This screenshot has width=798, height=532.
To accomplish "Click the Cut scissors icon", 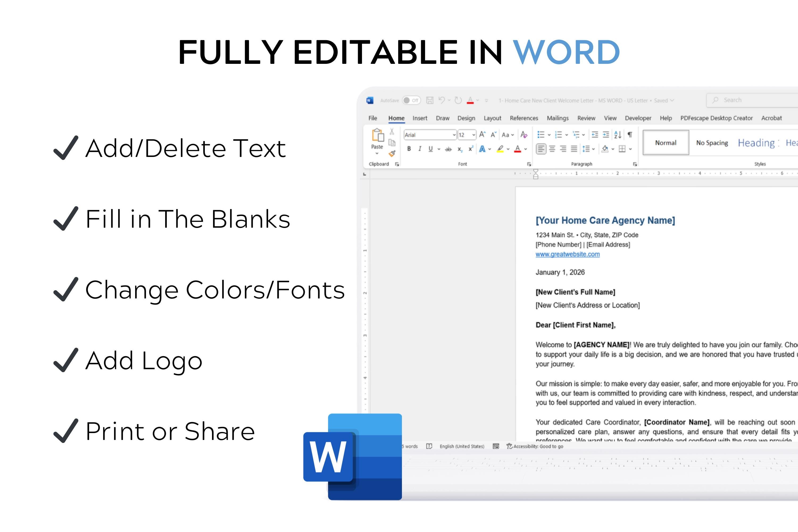I will (392, 132).
